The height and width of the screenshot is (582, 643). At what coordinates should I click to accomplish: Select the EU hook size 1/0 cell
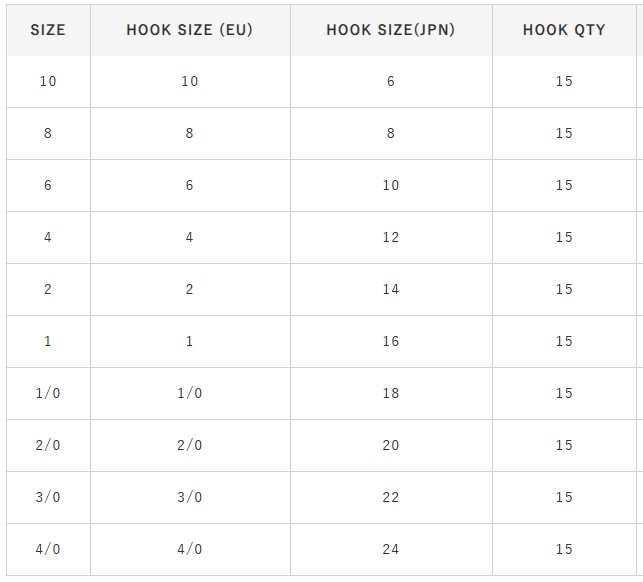pyautogui.click(x=190, y=393)
